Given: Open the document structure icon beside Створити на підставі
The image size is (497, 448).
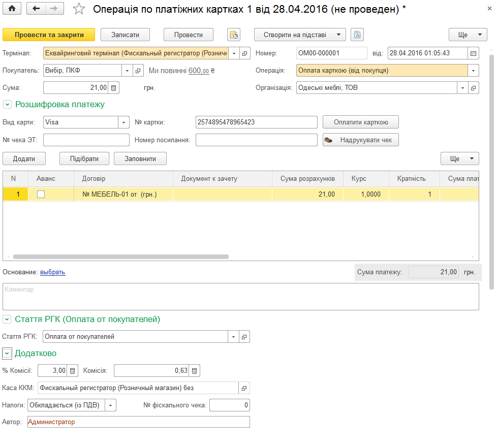Looking at the screenshot, I should tap(357, 35).
